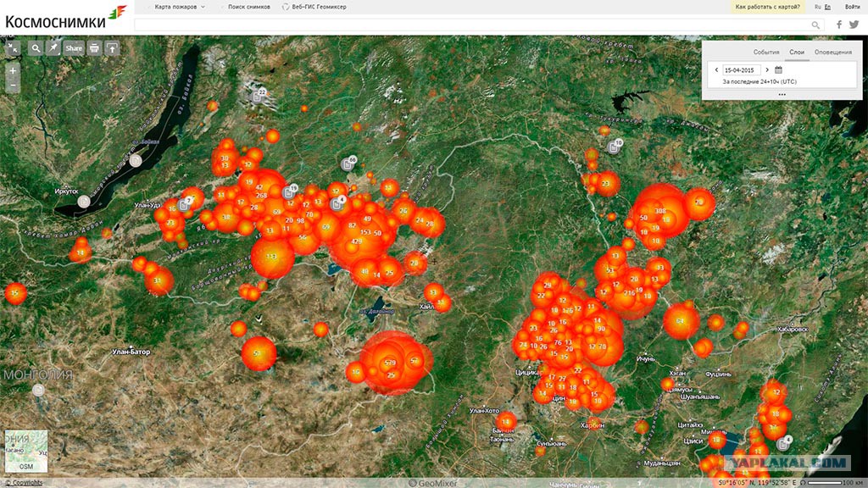Click the fire cluster labeled 268

[x=261, y=196]
